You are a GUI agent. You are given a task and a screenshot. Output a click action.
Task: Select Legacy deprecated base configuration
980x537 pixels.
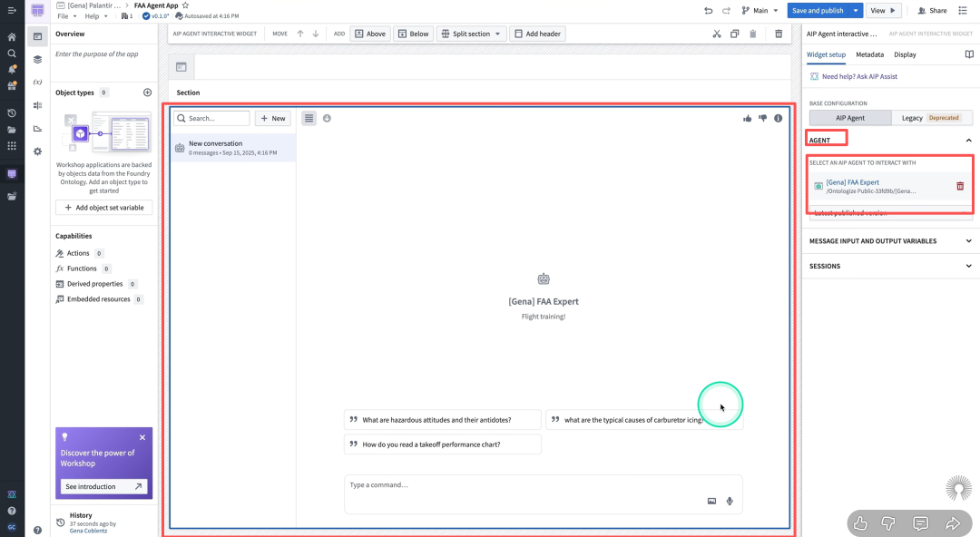point(932,118)
